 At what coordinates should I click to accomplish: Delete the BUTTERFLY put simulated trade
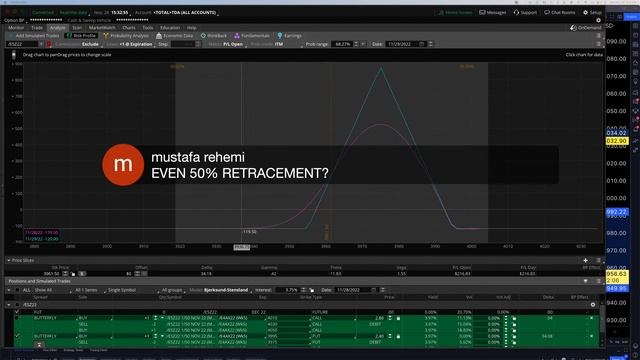pos(591,336)
